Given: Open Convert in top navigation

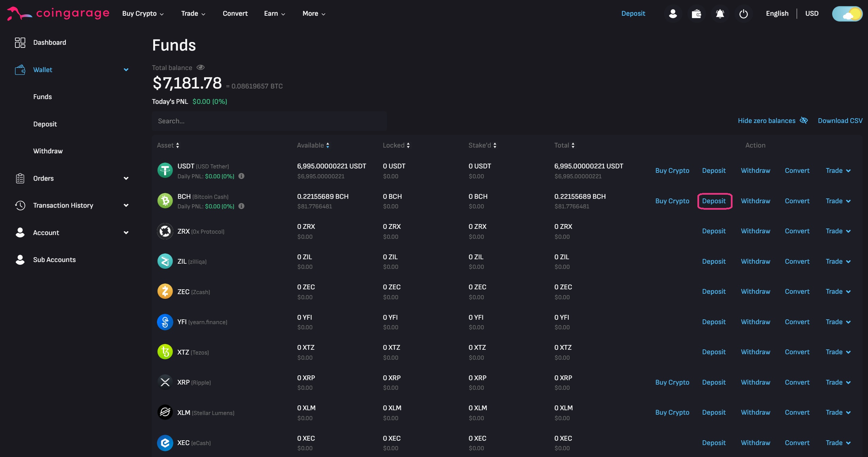Looking at the screenshot, I should click(235, 14).
